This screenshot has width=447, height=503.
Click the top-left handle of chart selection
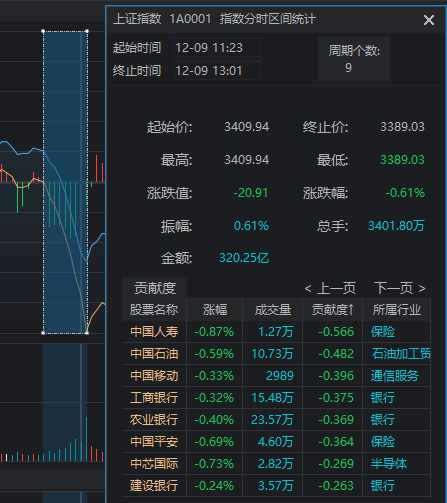click(43, 31)
